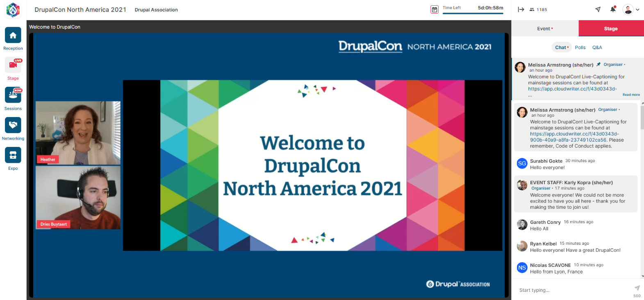Image resolution: width=644 pixels, height=300 pixels.
Task: Click Karly Kopra's avatar
Action: click(x=522, y=185)
